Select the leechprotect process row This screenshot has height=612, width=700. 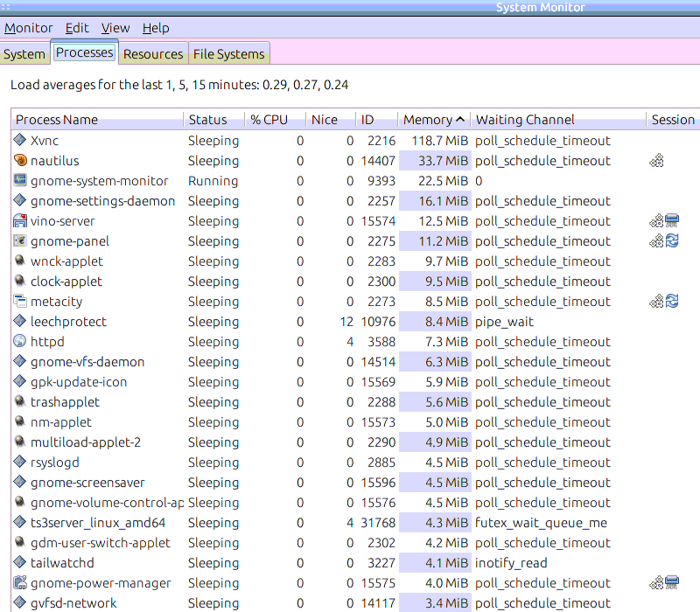click(68, 322)
